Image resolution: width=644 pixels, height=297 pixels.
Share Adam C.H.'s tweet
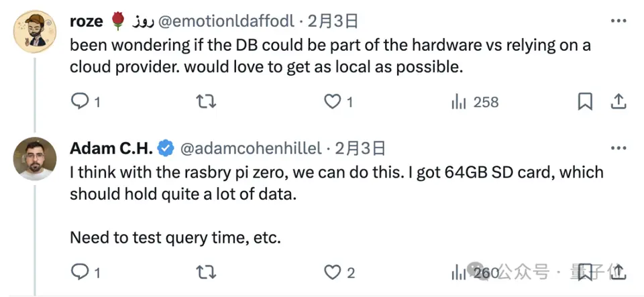click(x=618, y=272)
